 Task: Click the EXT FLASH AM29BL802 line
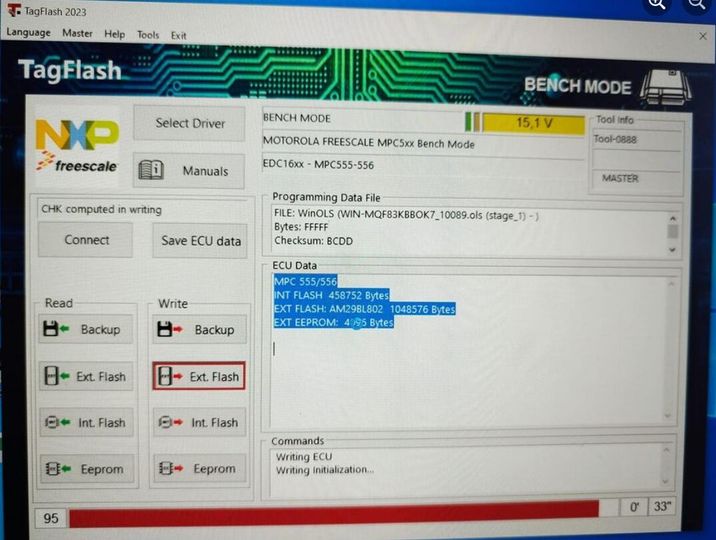364,309
